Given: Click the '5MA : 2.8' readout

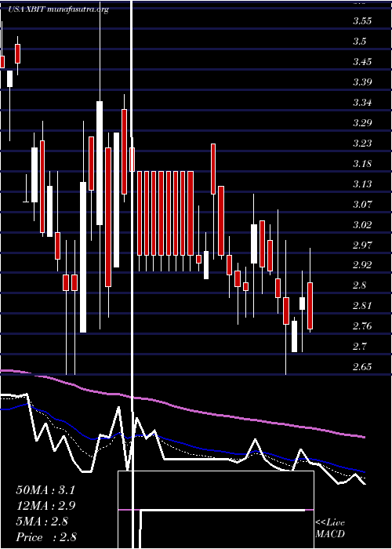Looking at the screenshot, I should point(42,522).
